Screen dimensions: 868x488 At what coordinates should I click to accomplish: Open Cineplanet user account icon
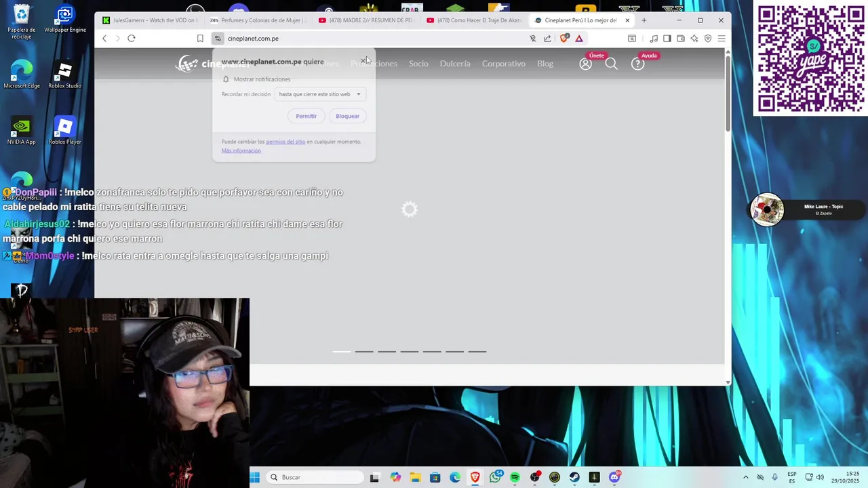click(586, 64)
